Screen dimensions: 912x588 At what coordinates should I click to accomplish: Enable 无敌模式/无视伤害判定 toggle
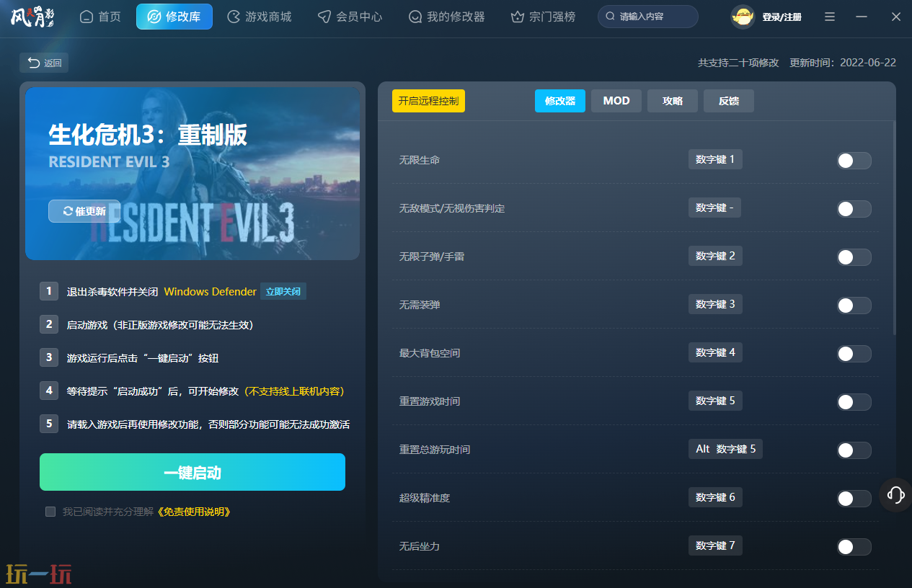[x=854, y=209]
